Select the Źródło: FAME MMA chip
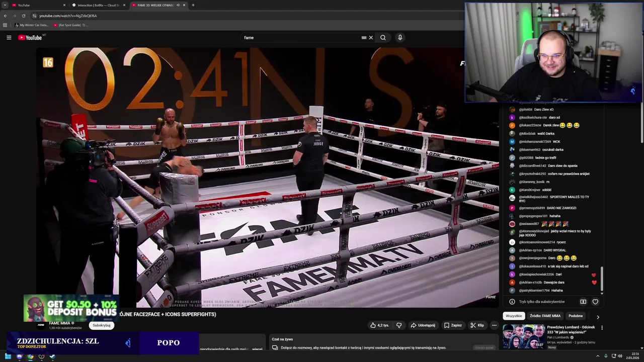Viewport: 644px width, 362px height. click(x=545, y=316)
